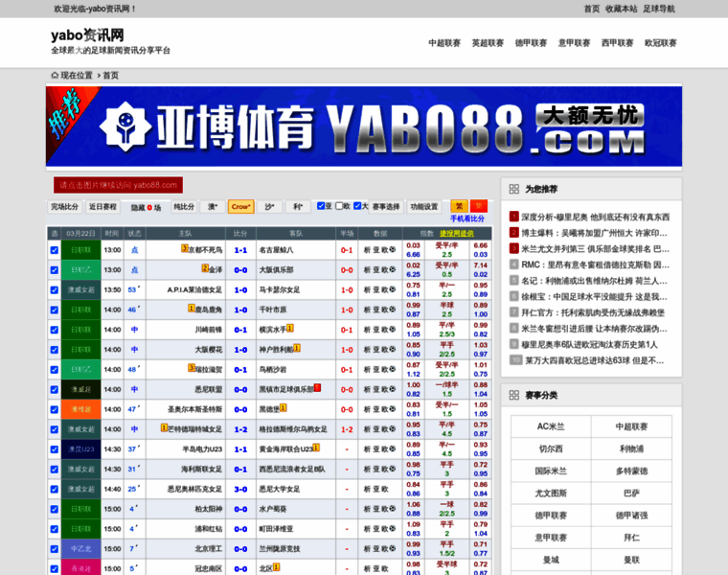728x575 pixels.
Task: Click the 日职联 league tag in 京都不死鸟 row
Action: pos(80,250)
